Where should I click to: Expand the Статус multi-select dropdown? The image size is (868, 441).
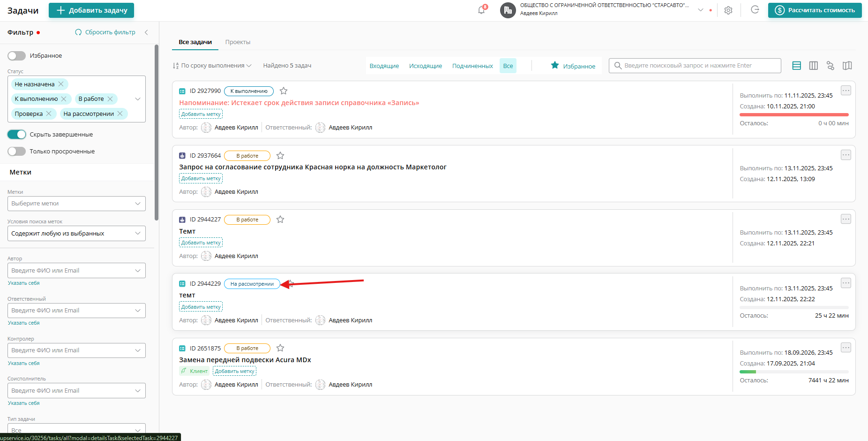pyautogui.click(x=138, y=99)
